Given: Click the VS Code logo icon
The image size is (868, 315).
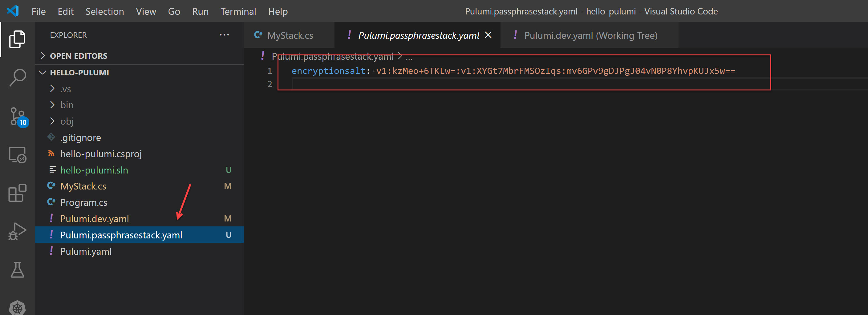Looking at the screenshot, I should [x=13, y=11].
